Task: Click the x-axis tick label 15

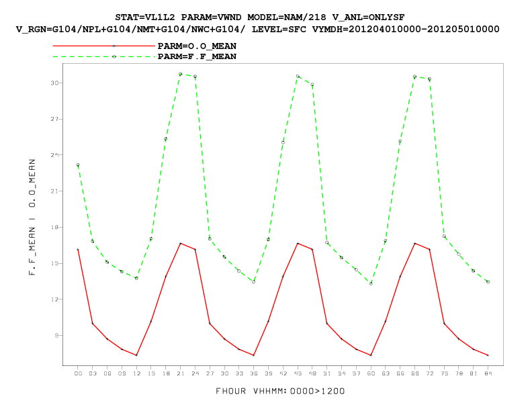Action: 151,373
